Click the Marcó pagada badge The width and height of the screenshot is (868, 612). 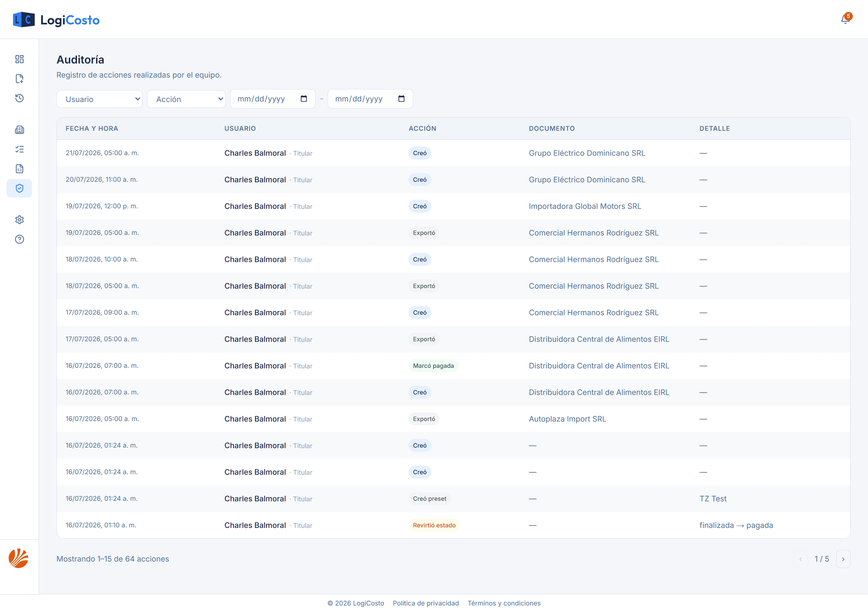pos(433,366)
